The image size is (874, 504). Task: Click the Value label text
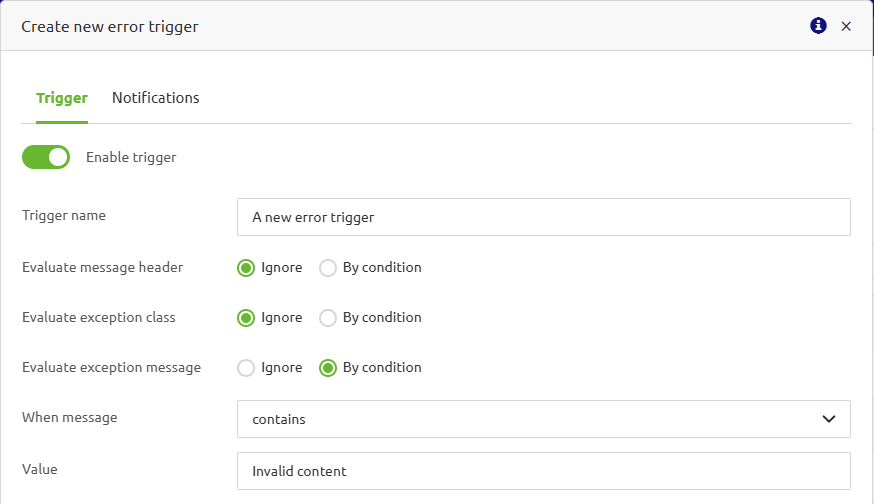point(39,469)
